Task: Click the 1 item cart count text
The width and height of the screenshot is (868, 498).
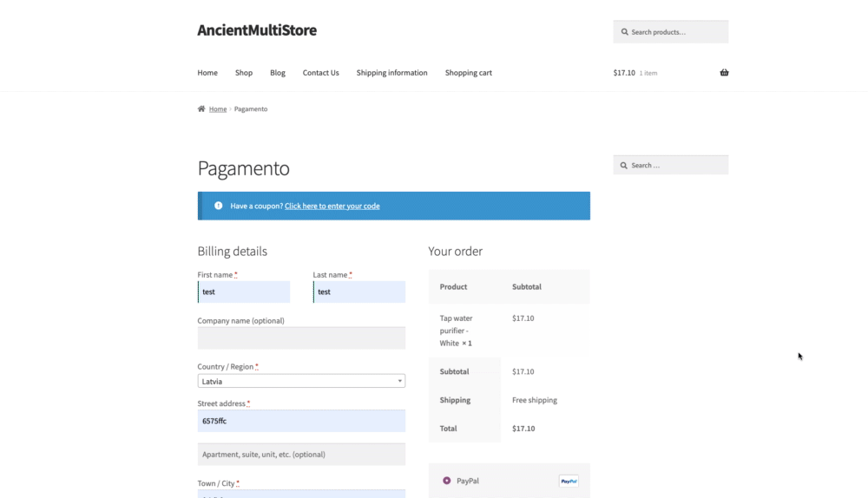Action: 648,73
